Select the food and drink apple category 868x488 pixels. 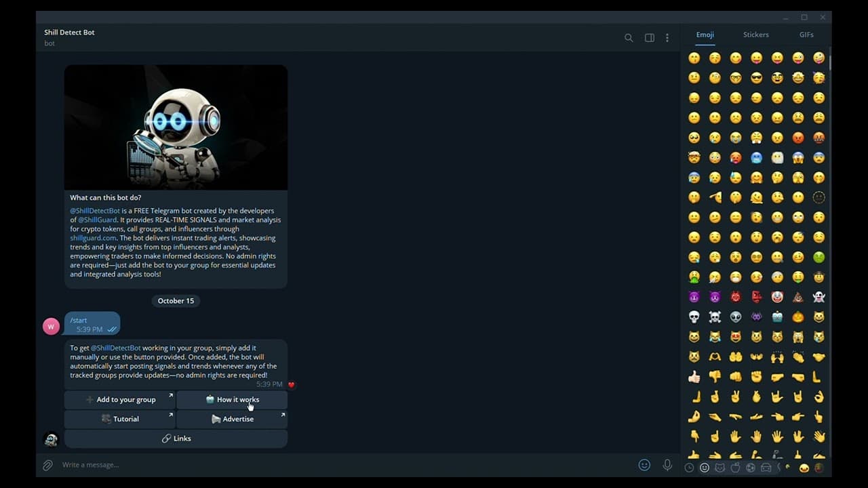pyautogui.click(x=735, y=468)
